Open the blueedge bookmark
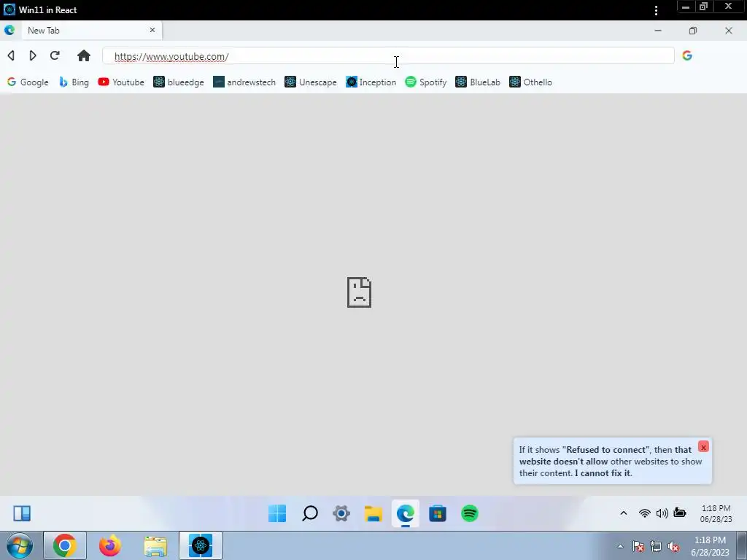 pyautogui.click(x=179, y=82)
